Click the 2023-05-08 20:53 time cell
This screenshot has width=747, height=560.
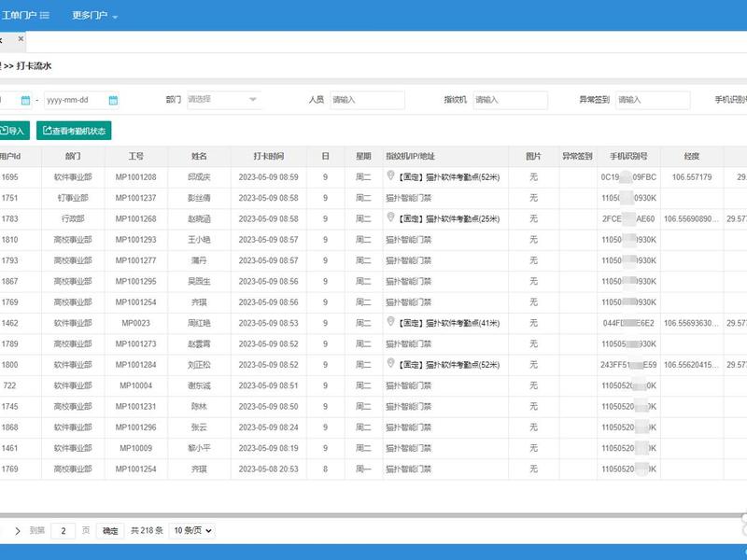point(269,469)
